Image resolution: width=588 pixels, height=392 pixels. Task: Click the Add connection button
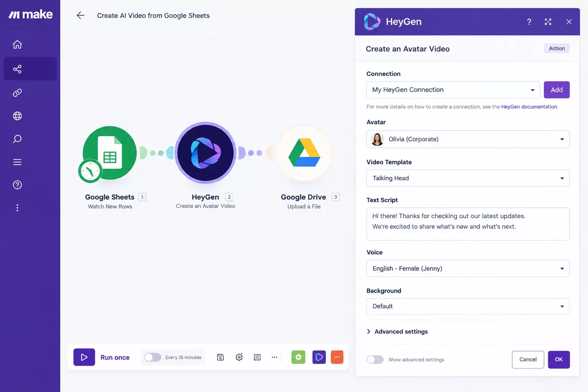(x=557, y=90)
